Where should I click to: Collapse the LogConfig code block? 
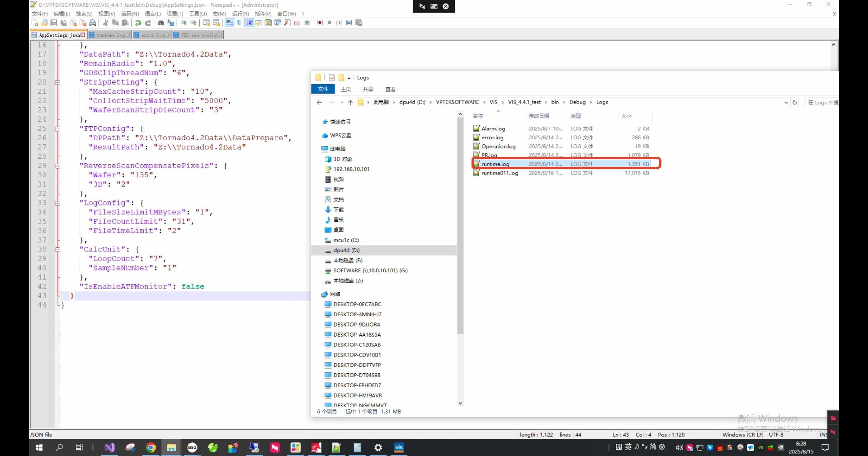(x=58, y=203)
